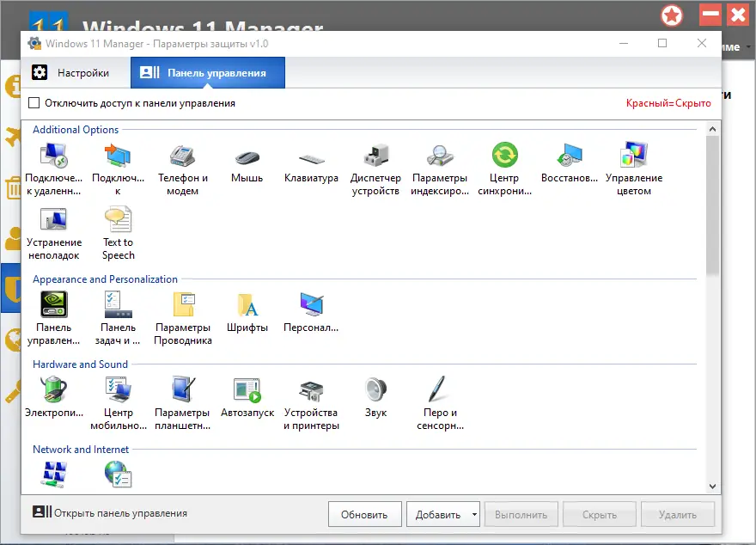Select the Звук icon
Image resolution: width=756 pixels, height=545 pixels.
tap(375, 394)
